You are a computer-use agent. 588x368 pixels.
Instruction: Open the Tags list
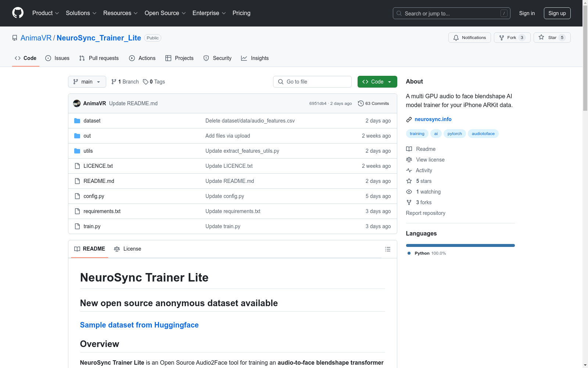tap(154, 82)
